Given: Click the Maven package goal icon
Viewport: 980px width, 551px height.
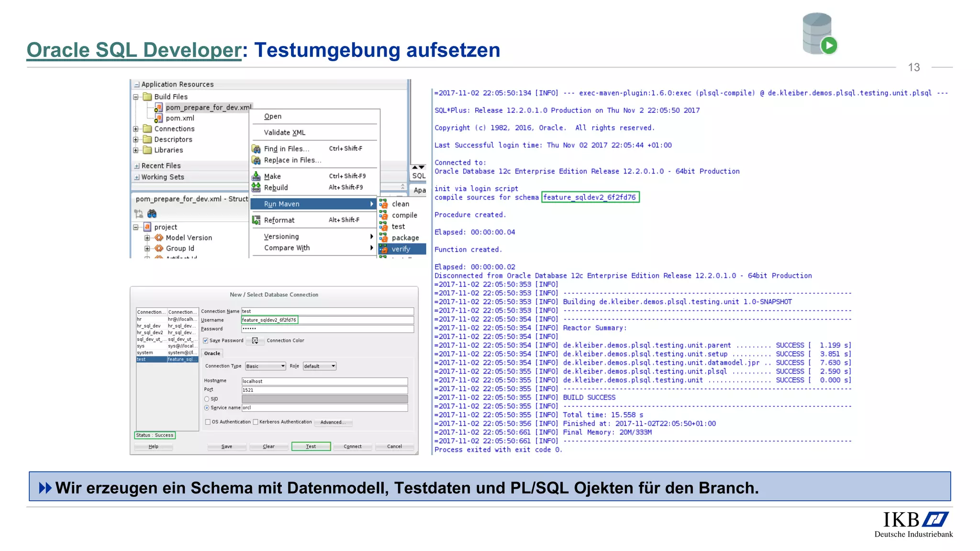Looking at the screenshot, I should point(384,238).
